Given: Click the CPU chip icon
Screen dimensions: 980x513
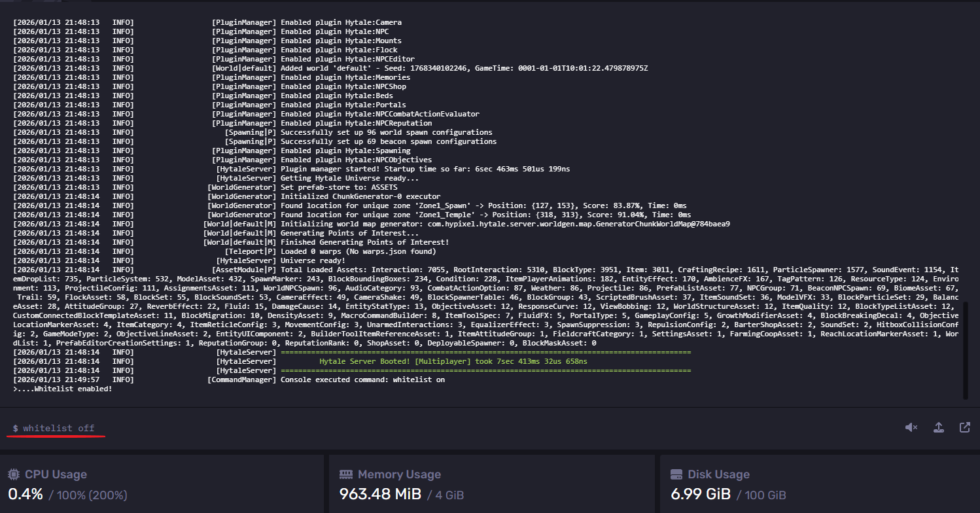Looking at the screenshot, I should click(x=14, y=474).
